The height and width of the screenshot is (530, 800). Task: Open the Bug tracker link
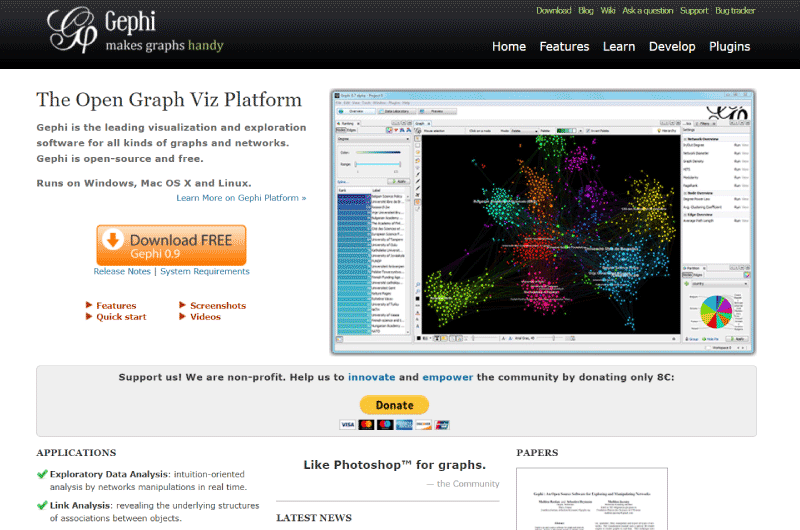click(x=735, y=11)
